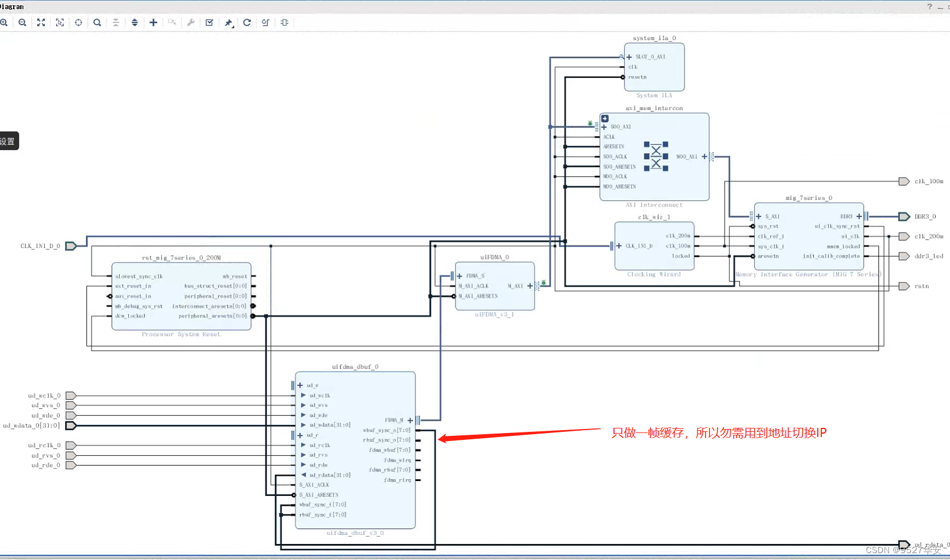Expand FDMA_S interface on uiFDMA_0
The height and width of the screenshot is (560, 950).
pos(460,276)
